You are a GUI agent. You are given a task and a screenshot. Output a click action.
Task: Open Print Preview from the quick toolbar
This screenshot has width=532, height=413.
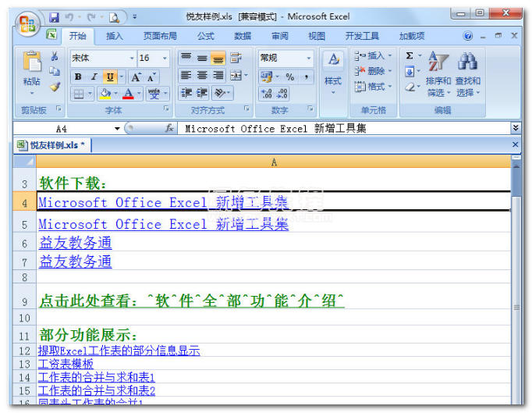click(x=114, y=17)
